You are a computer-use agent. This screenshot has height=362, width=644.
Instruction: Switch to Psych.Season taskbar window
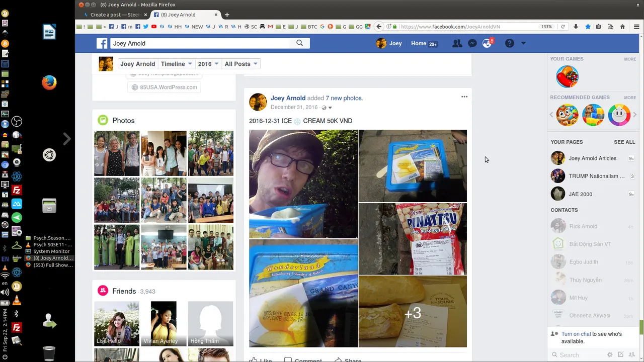pos(48,238)
